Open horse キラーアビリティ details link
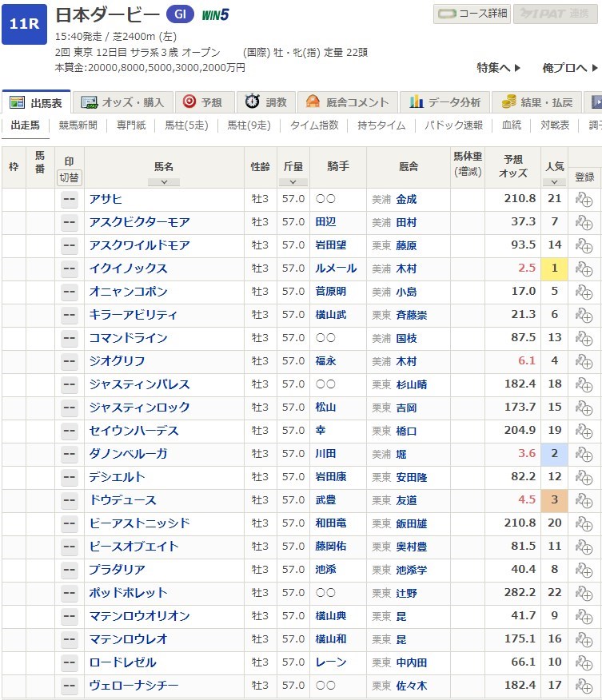The height and width of the screenshot is (700, 602). [x=134, y=316]
